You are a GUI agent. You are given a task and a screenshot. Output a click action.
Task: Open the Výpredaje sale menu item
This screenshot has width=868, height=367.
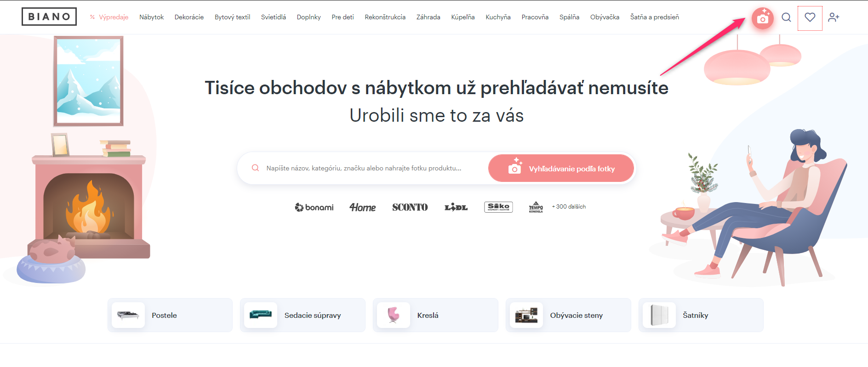click(x=113, y=17)
